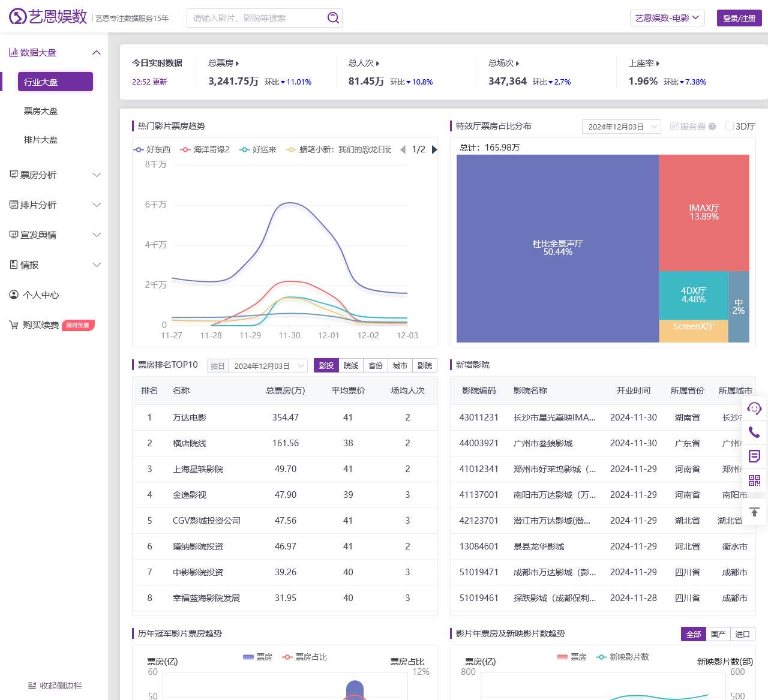Click the movie and cinema search field
This screenshot has width=768, height=700.
(258, 18)
